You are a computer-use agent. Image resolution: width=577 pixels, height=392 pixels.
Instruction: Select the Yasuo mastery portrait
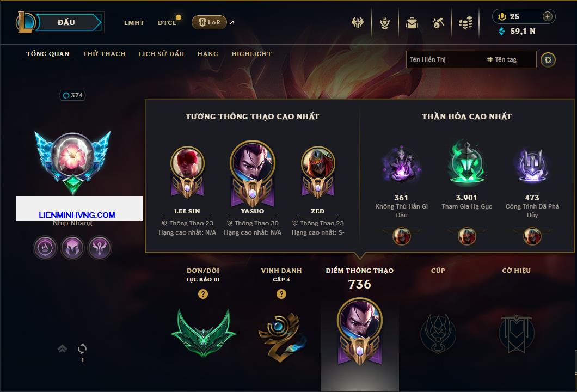tap(253, 173)
